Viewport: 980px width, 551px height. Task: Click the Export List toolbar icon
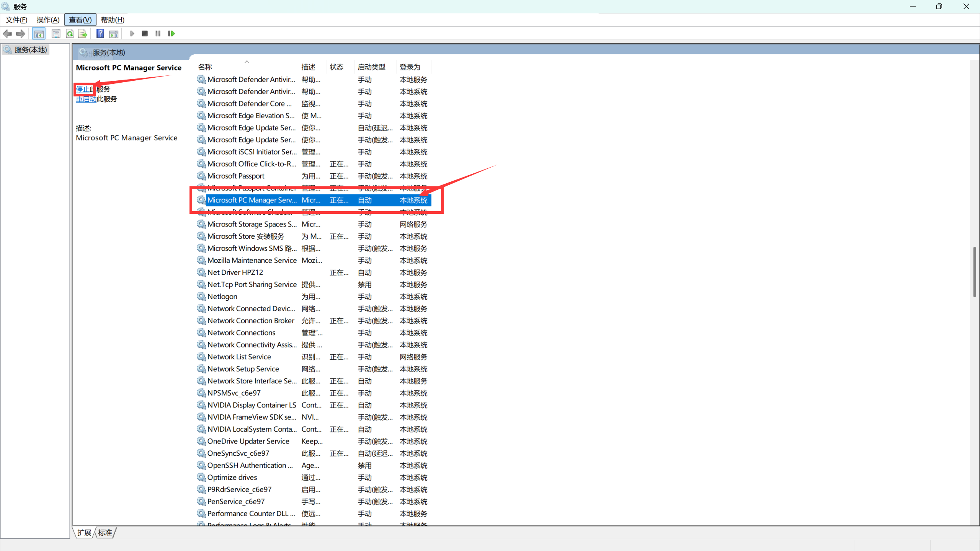point(83,34)
